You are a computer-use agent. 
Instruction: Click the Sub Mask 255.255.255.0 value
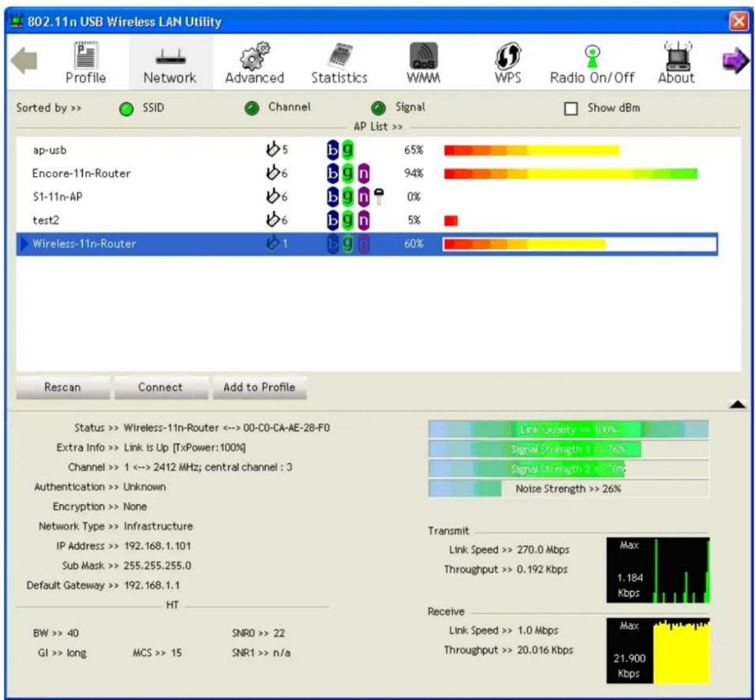pos(157,565)
